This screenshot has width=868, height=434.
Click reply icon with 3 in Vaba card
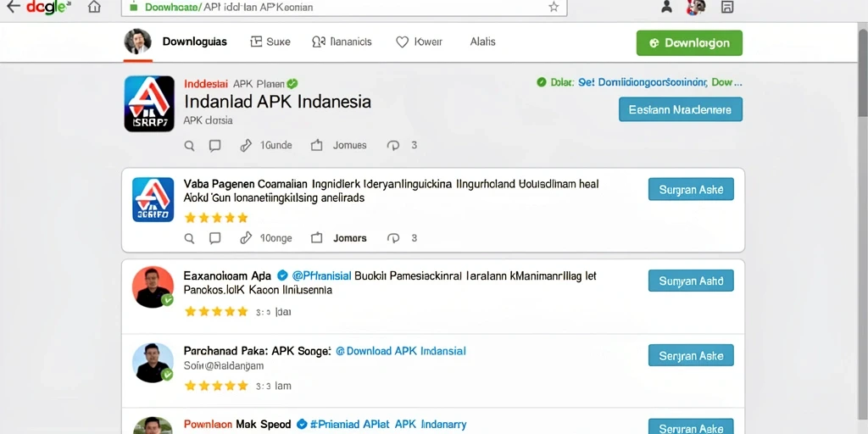click(x=393, y=238)
